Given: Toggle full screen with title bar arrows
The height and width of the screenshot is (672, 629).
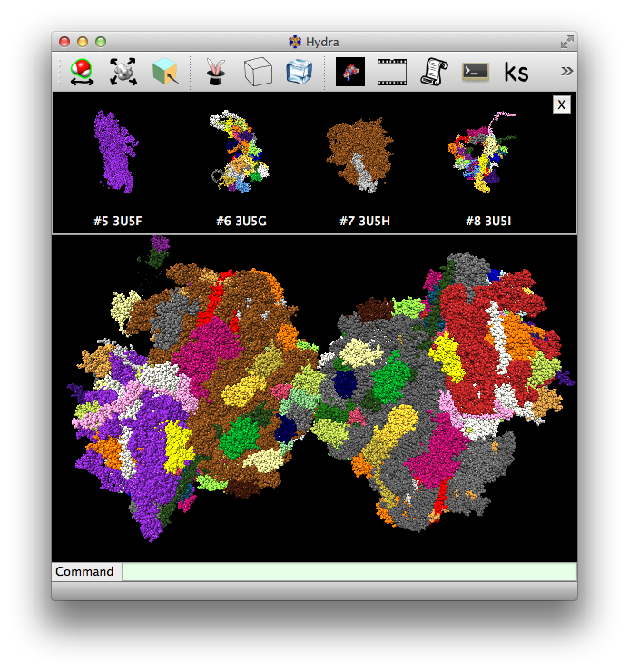Looking at the screenshot, I should [x=566, y=41].
